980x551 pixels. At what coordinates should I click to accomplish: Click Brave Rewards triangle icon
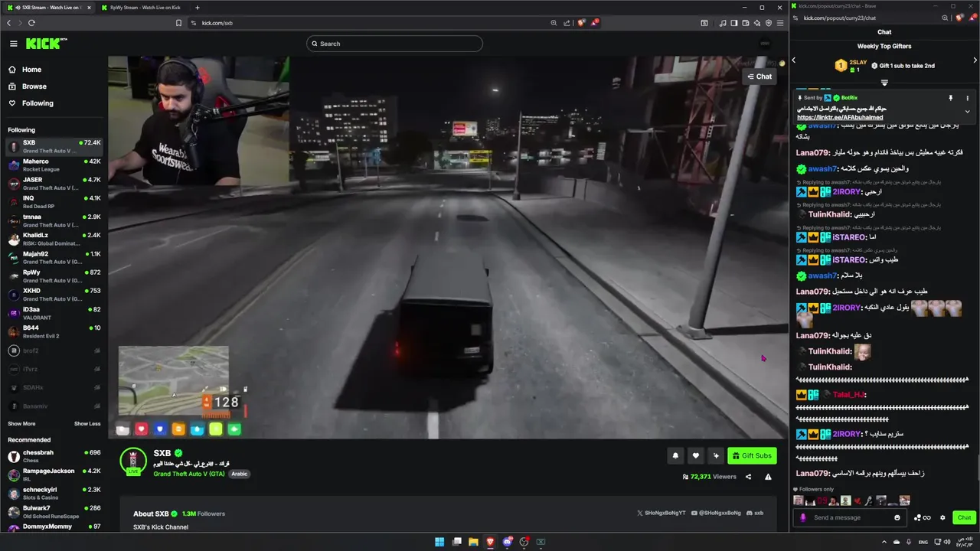click(594, 23)
